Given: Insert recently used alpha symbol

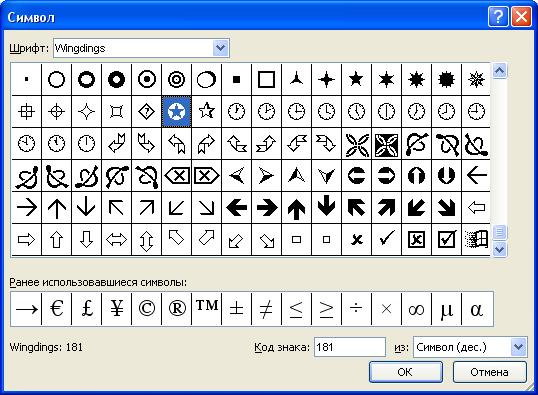Looking at the screenshot, I should coord(477,309).
